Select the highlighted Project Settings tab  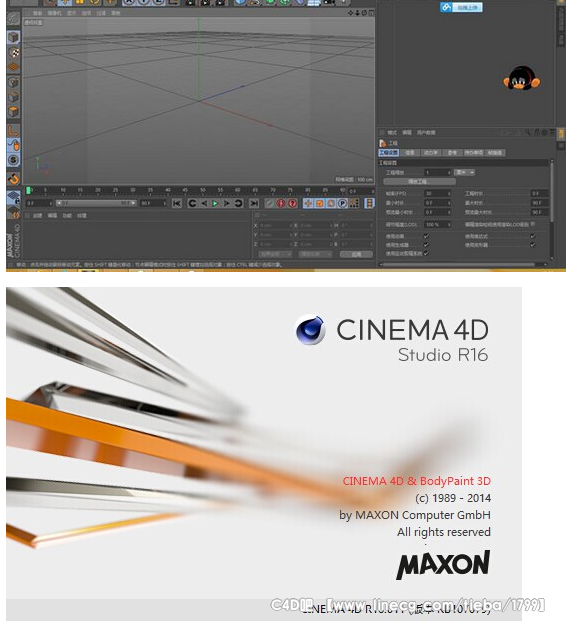(x=389, y=153)
